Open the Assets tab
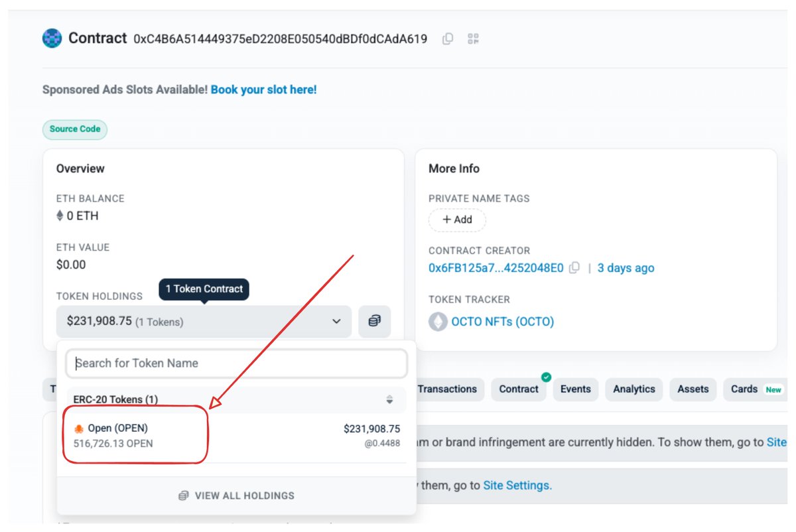Screen dimensions: 796x532 (693, 389)
